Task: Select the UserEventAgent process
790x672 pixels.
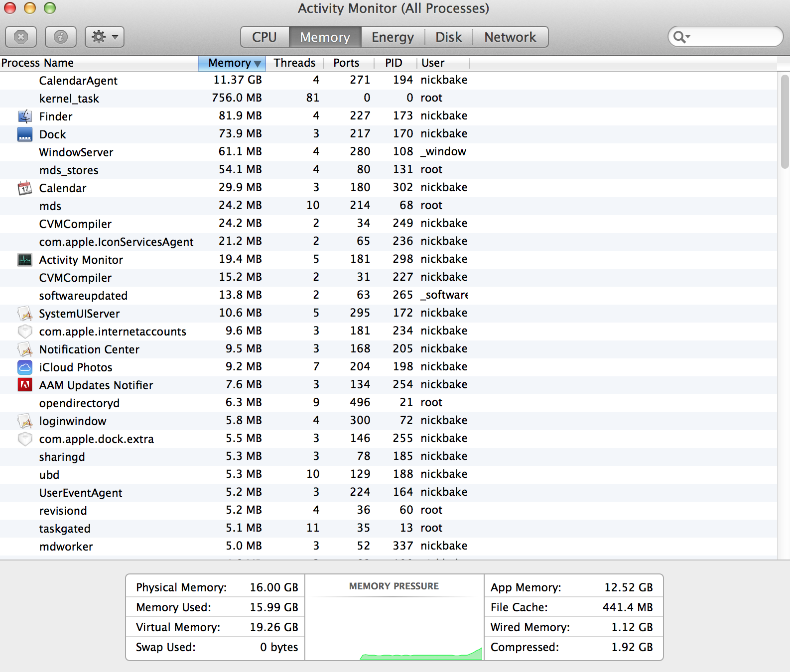Action: (389, 493)
